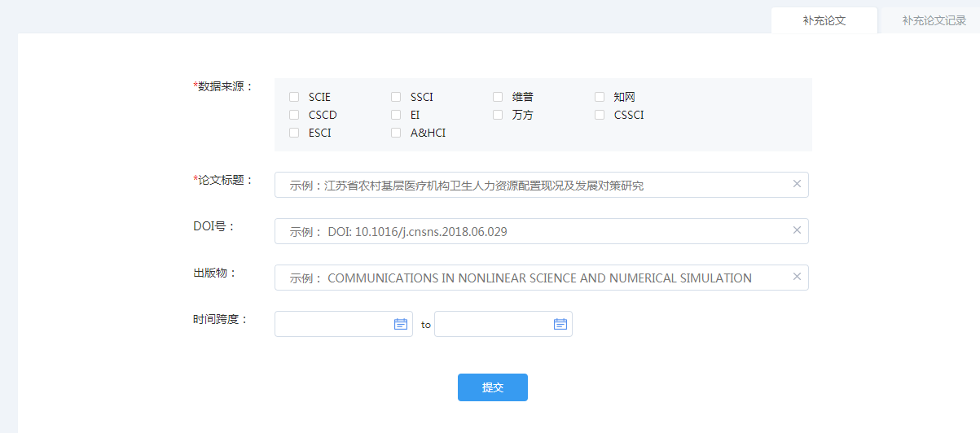The height and width of the screenshot is (433, 980).
Task: Enable the EI checkbox
Action: pyautogui.click(x=396, y=115)
